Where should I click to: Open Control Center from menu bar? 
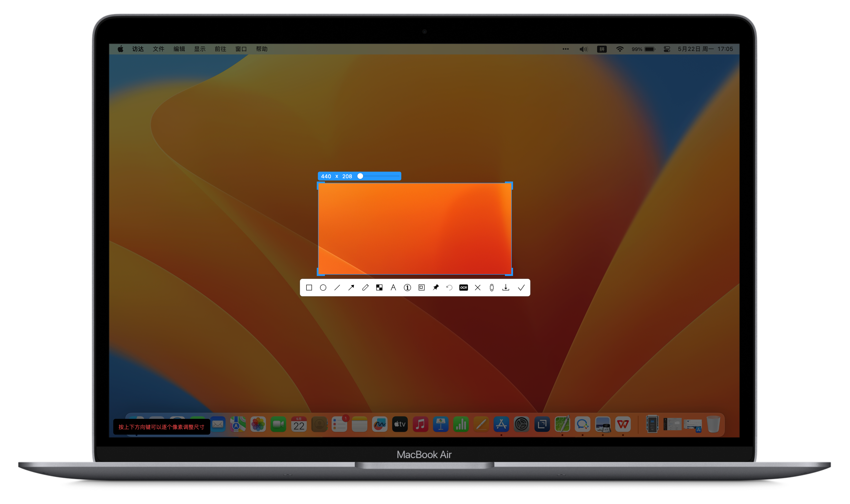(667, 49)
